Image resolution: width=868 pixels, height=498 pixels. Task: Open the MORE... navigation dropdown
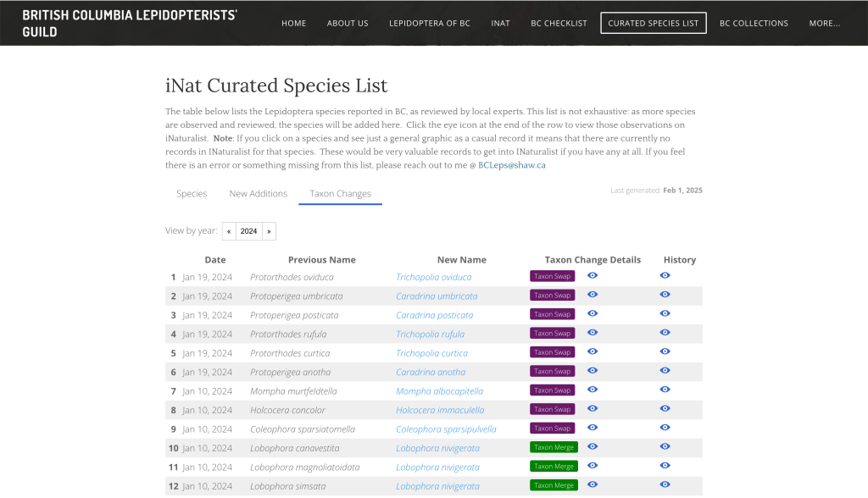[x=823, y=23]
